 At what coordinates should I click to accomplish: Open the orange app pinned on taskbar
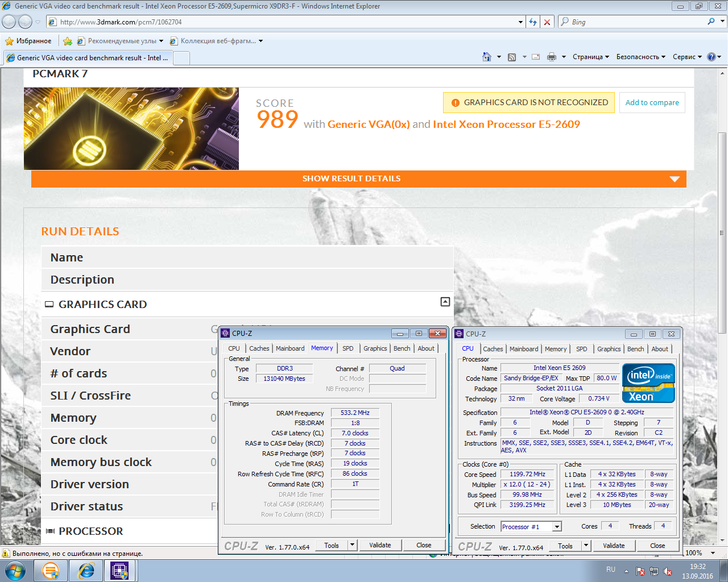coord(51,571)
